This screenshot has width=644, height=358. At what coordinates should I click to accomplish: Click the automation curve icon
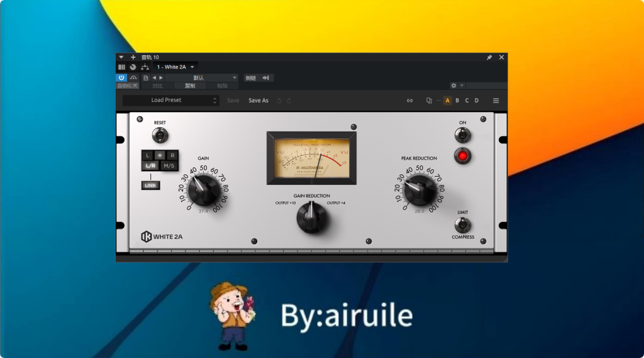[133, 77]
